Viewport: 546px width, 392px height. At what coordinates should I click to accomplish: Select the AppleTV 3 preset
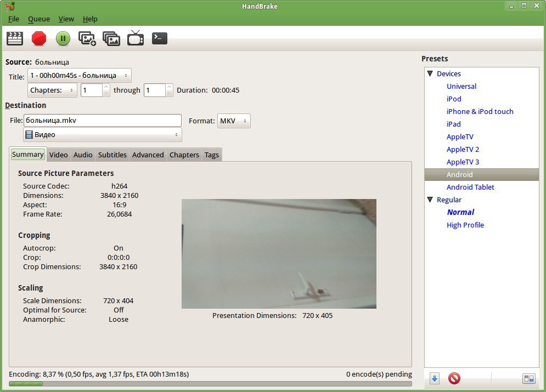tap(463, 162)
